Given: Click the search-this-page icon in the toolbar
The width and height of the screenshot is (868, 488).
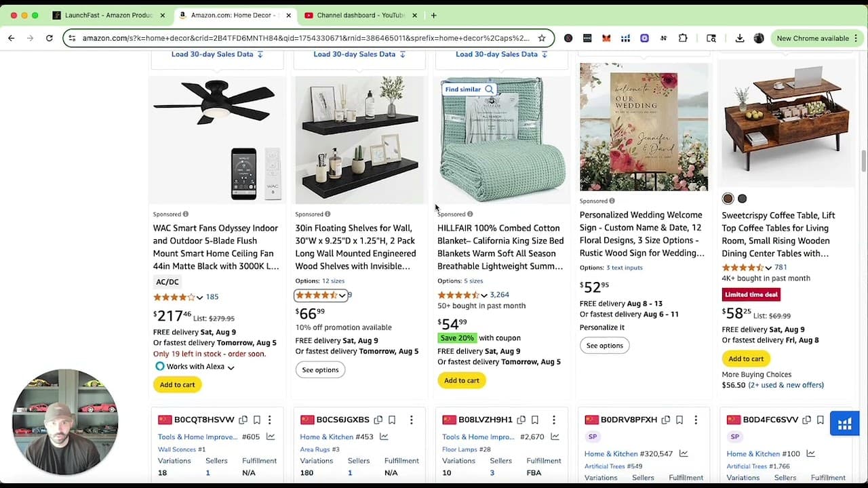Looking at the screenshot, I should click(711, 38).
